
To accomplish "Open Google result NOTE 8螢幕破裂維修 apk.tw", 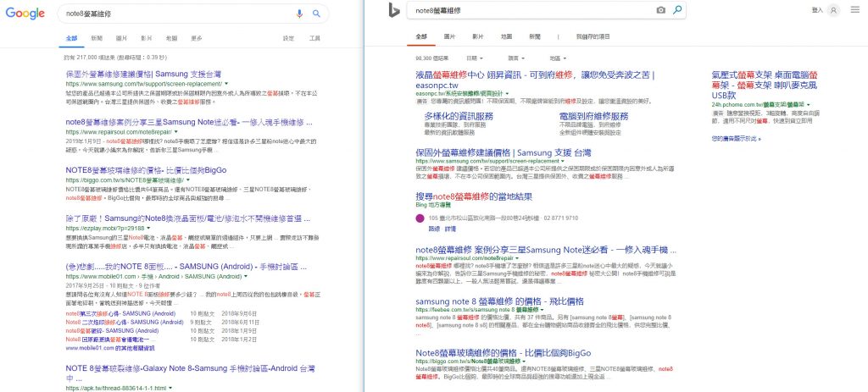I will tap(190, 373).
